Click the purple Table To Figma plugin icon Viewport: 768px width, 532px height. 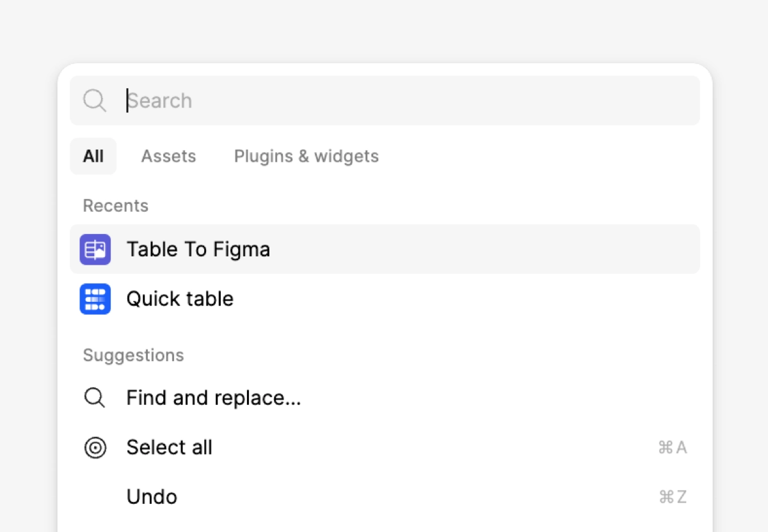tap(95, 249)
